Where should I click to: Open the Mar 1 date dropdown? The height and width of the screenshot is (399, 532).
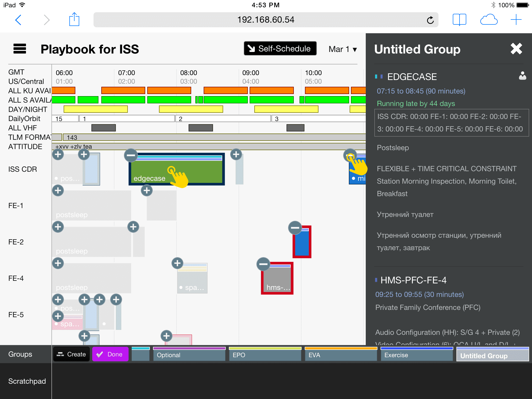343,49
